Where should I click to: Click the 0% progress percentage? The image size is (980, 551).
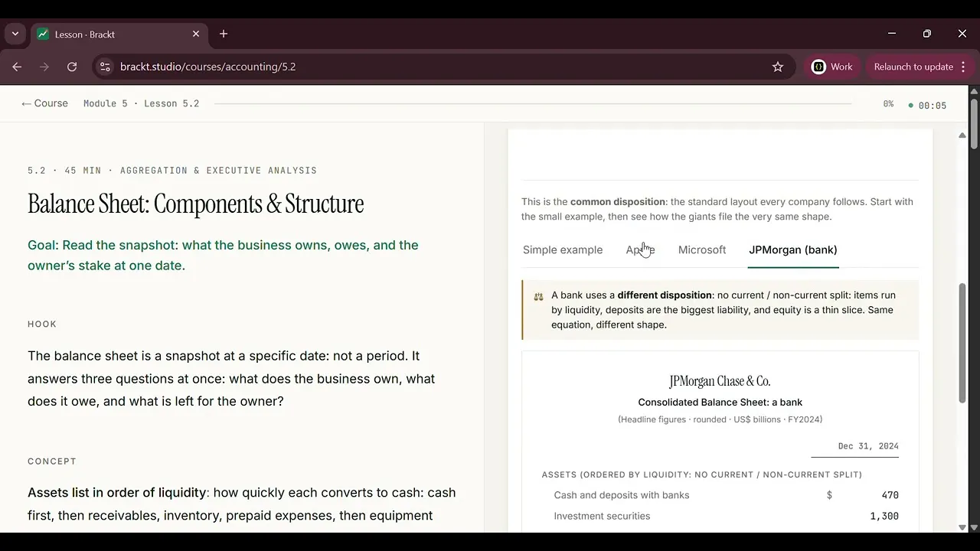[888, 104]
